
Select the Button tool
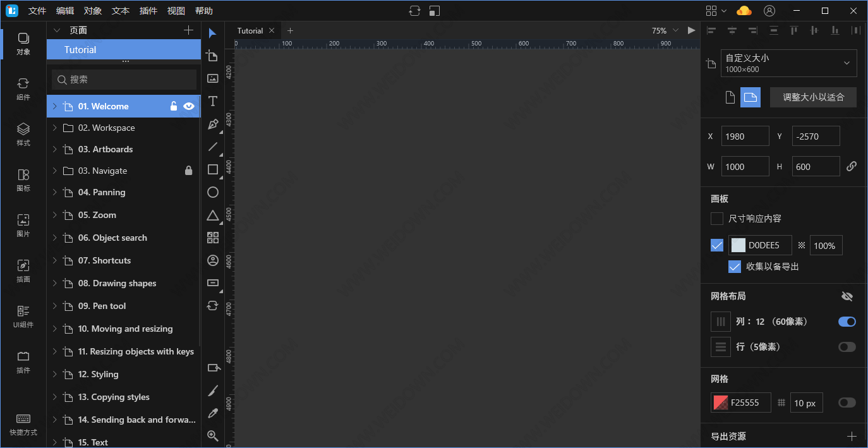coord(213,282)
